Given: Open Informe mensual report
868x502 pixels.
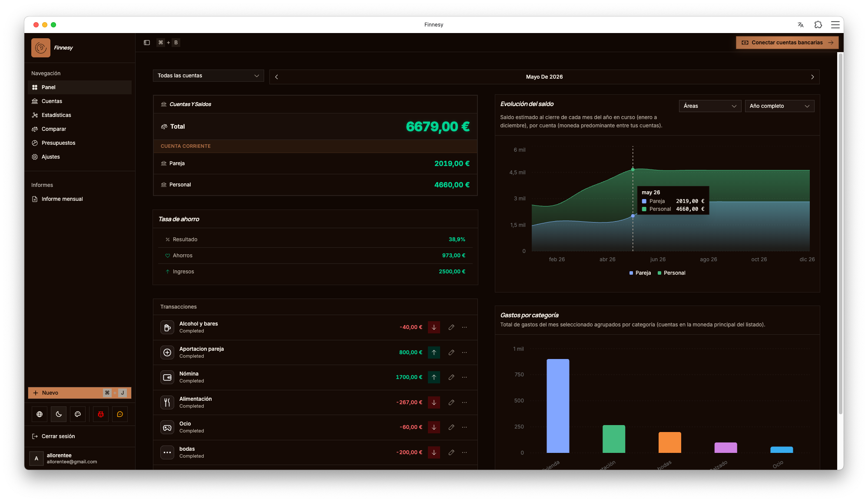Looking at the screenshot, I should tap(80, 199).
